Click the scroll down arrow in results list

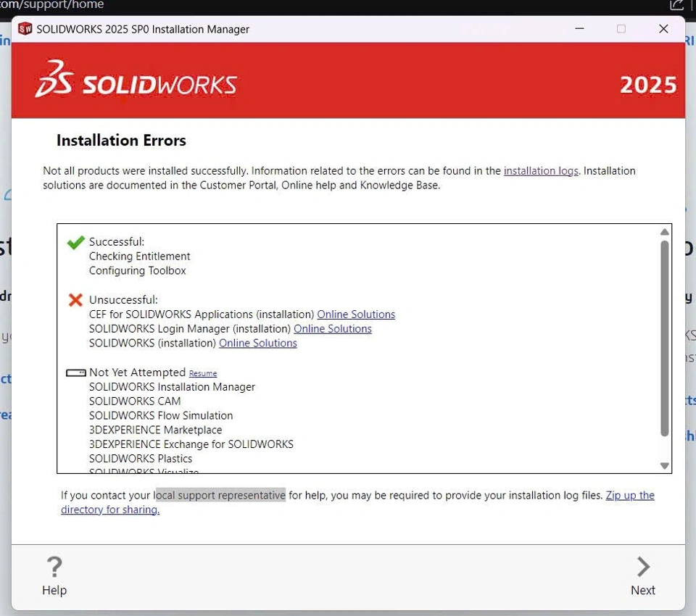pyautogui.click(x=665, y=465)
